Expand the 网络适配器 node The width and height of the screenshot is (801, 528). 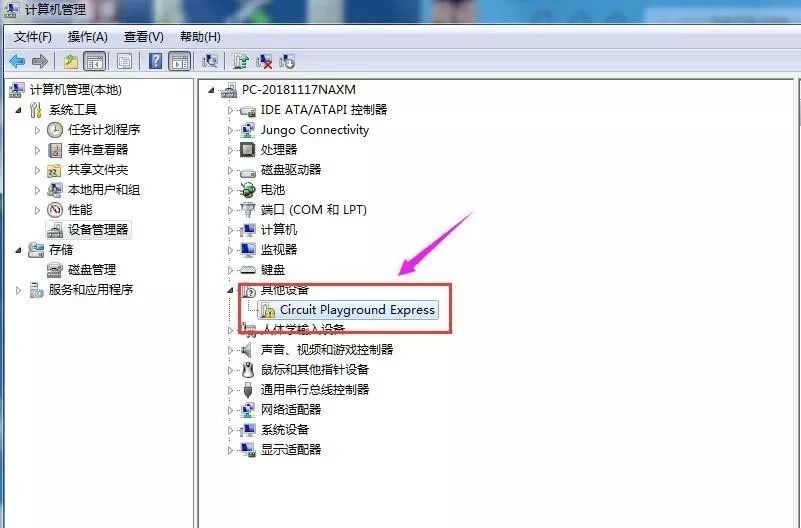click(x=230, y=410)
